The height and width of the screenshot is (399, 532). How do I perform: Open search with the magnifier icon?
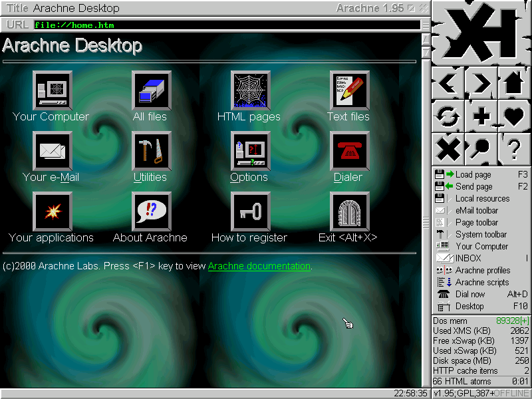tap(481, 149)
